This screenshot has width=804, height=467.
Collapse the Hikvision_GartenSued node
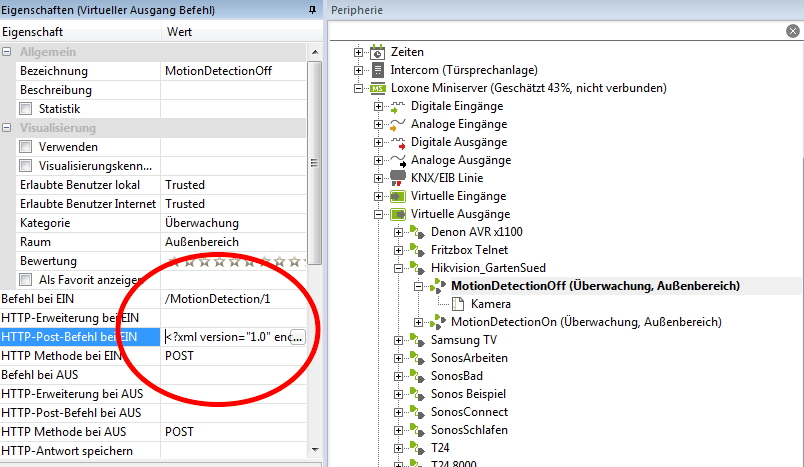pos(398,268)
